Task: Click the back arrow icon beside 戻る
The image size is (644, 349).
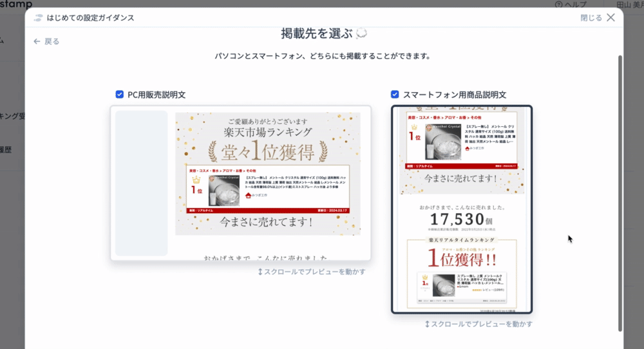Action: tap(37, 41)
